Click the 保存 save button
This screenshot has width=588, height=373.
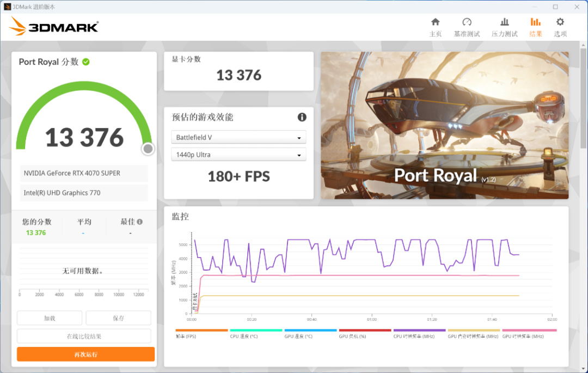pyautogui.click(x=119, y=318)
